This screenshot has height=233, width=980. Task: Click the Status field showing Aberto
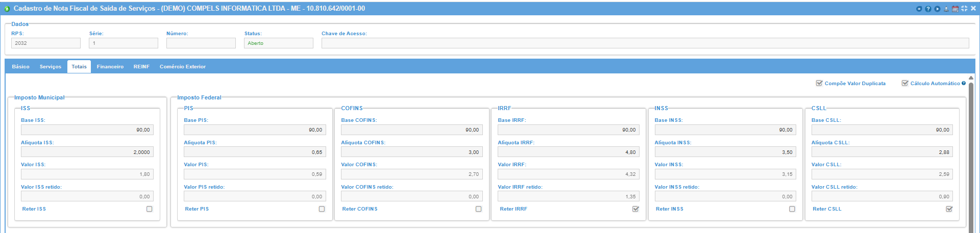click(279, 43)
